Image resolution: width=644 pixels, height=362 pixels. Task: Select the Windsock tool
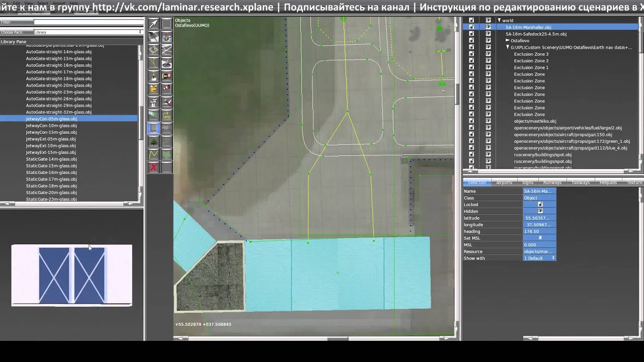click(x=167, y=89)
